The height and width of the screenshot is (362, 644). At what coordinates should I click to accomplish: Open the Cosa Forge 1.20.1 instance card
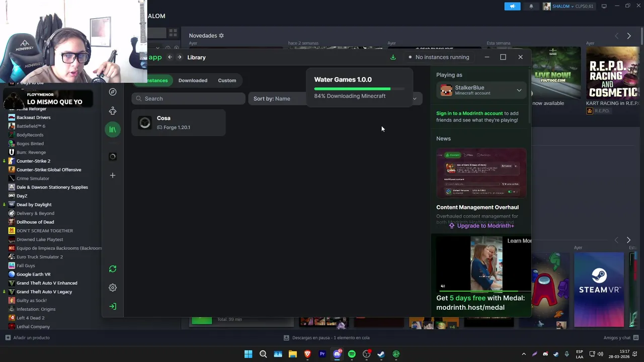179,123
